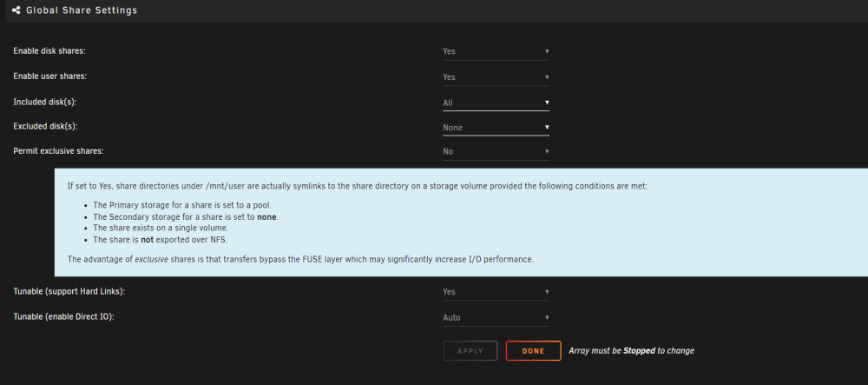
Task: Open the Permit exclusive shares dropdown
Action: (496, 151)
